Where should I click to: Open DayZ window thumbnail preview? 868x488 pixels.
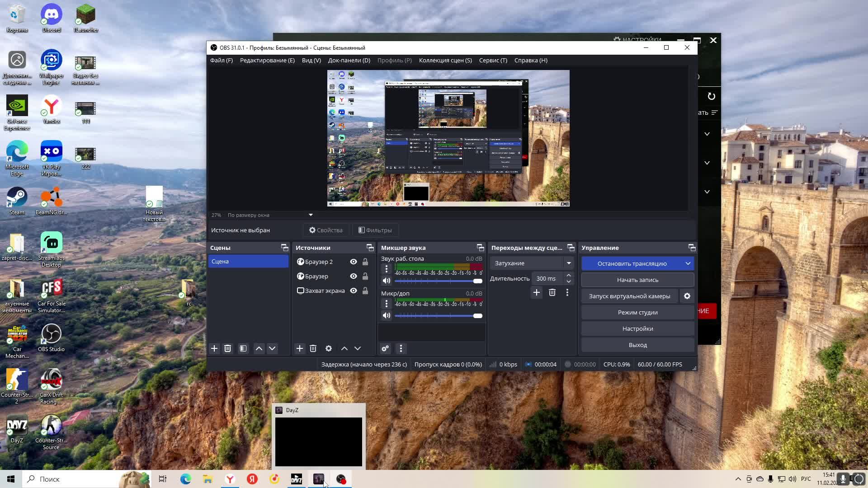click(x=318, y=441)
